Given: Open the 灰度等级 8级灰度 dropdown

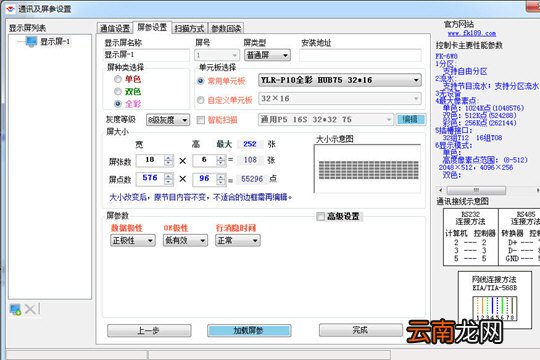Looking at the screenshot, I should (168, 120).
